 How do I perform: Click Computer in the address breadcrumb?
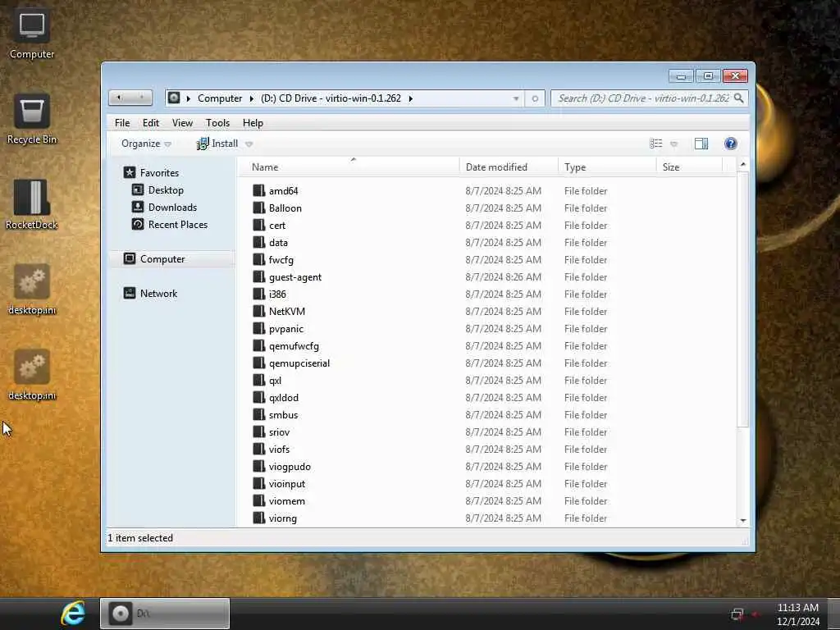point(220,98)
